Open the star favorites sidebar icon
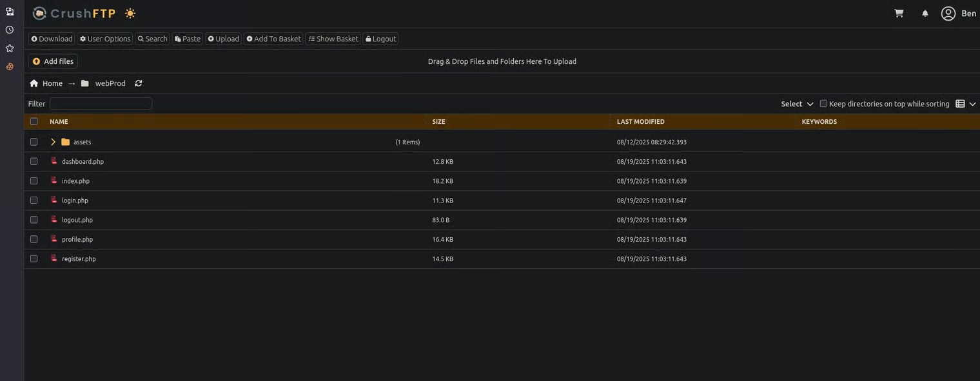This screenshot has height=381, width=980. click(x=10, y=48)
